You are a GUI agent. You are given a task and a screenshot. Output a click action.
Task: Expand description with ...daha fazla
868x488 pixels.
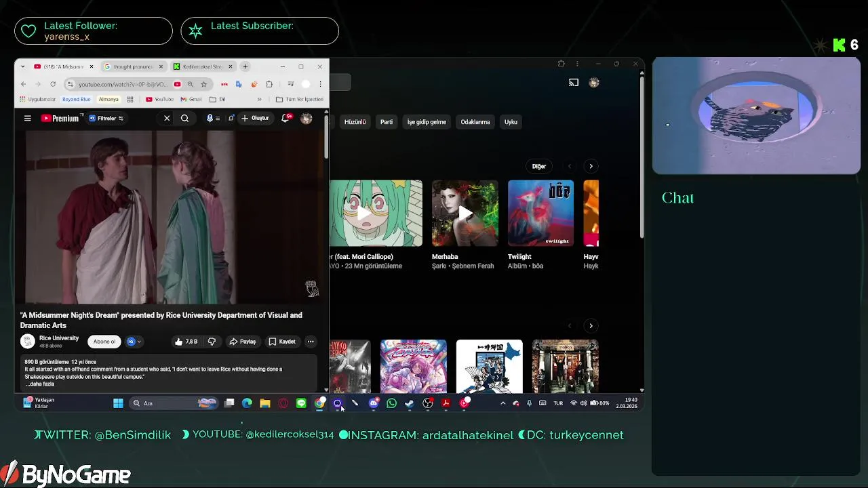40,384
